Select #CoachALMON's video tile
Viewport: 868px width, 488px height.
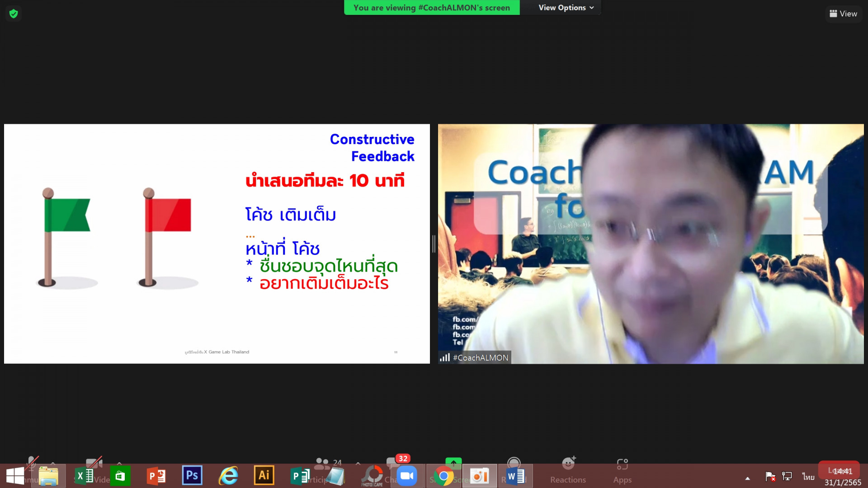[651, 244]
